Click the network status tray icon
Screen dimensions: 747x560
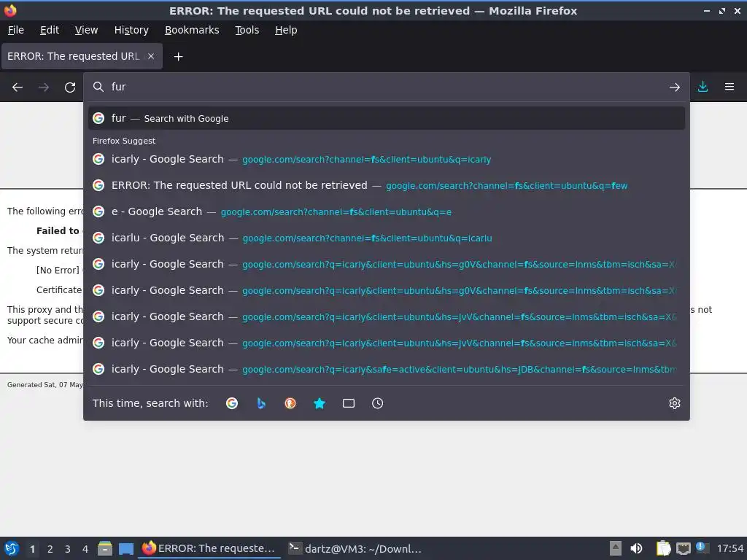pyautogui.click(x=683, y=548)
